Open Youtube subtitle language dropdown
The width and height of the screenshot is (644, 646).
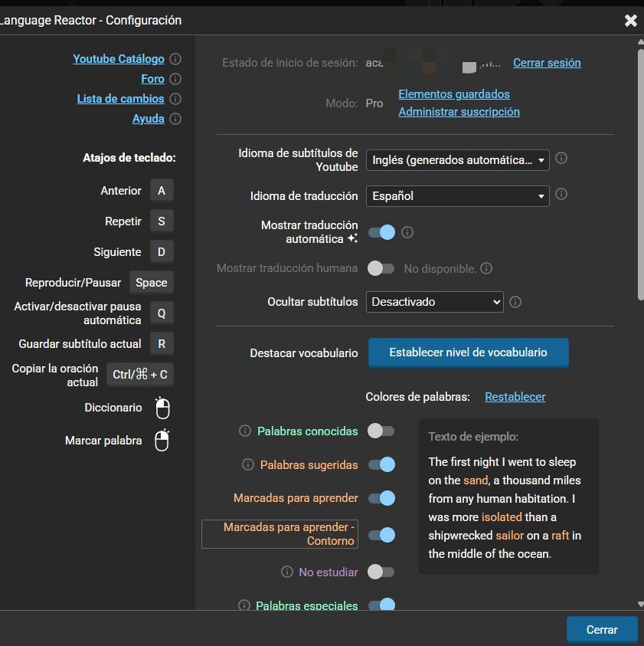coord(457,160)
